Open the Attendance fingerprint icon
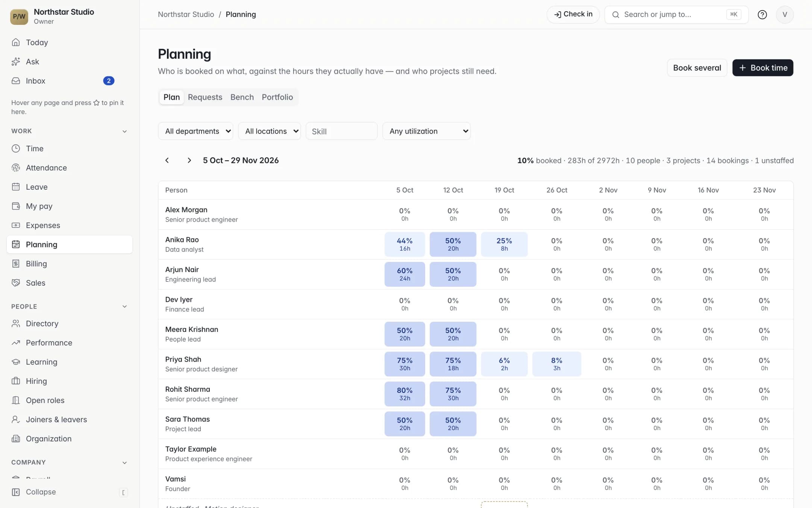Image resolution: width=812 pixels, height=508 pixels. 16,167
